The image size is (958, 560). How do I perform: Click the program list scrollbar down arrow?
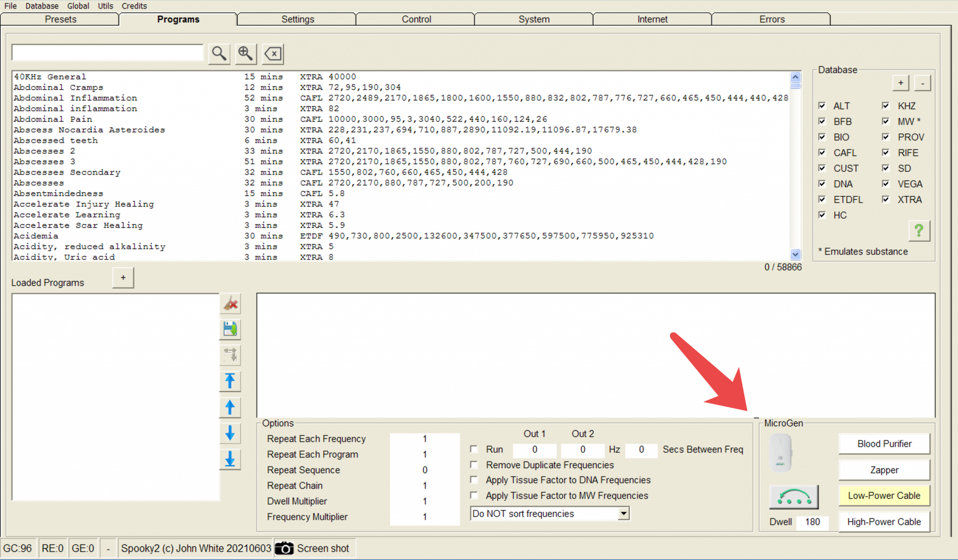[x=795, y=255]
